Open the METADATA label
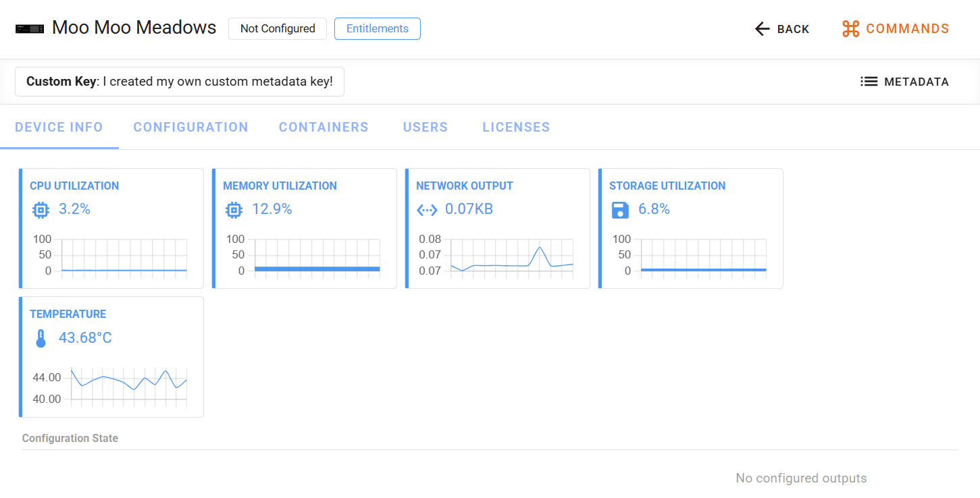The width and height of the screenshot is (980, 498). [917, 82]
